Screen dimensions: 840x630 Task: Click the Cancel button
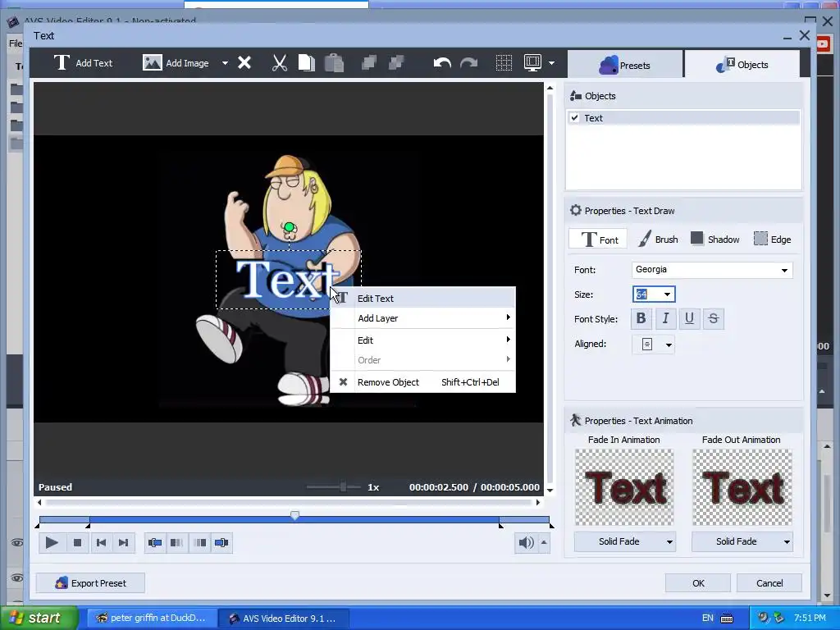(x=769, y=583)
